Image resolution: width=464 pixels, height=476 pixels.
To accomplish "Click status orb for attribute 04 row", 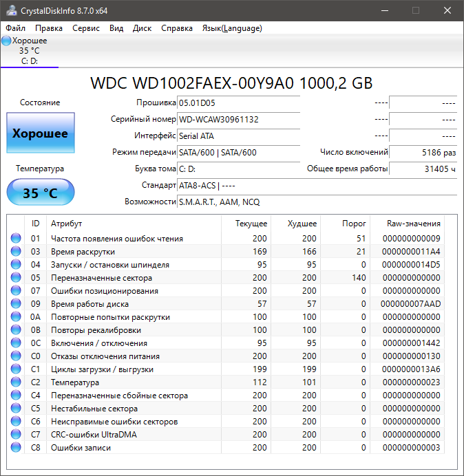I will (x=16, y=264).
